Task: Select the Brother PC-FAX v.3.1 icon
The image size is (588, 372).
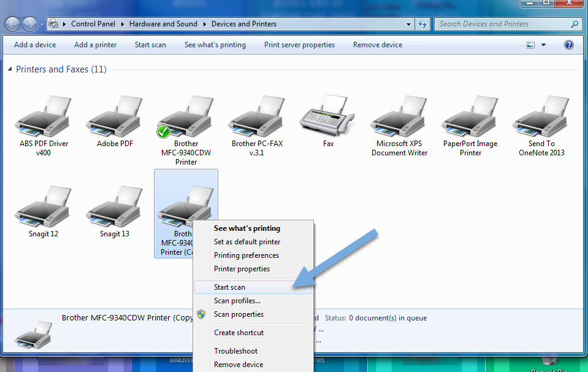Action: tap(257, 117)
